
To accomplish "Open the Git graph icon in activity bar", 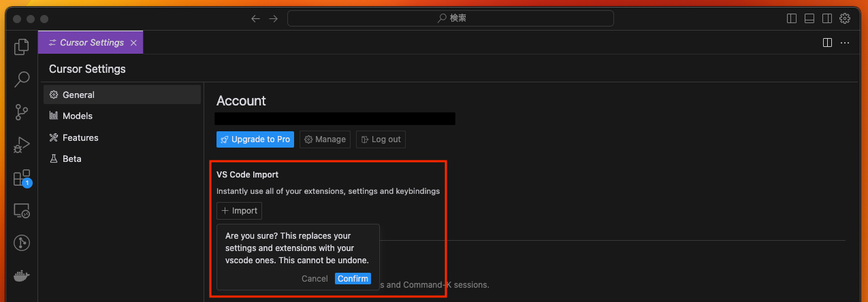I will pyautogui.click(x=22, y=243).
